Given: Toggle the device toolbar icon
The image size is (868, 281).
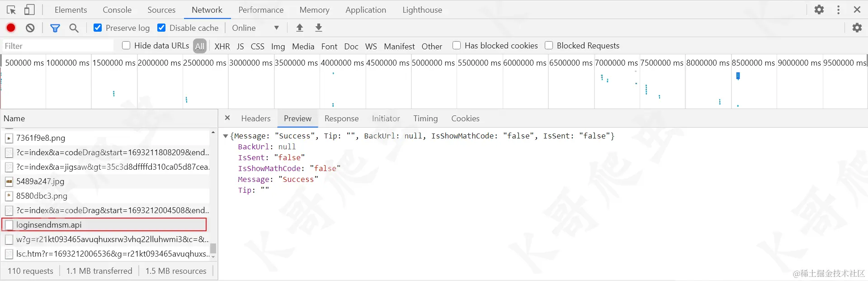Looking at the screenshot, I should 29,10.
